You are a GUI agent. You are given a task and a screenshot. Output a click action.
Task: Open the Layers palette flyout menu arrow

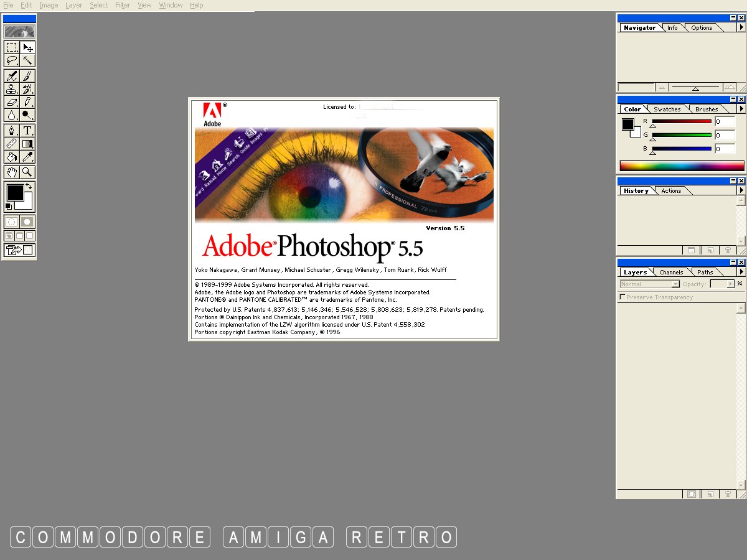pyautogui.click(x=741, y=272)
